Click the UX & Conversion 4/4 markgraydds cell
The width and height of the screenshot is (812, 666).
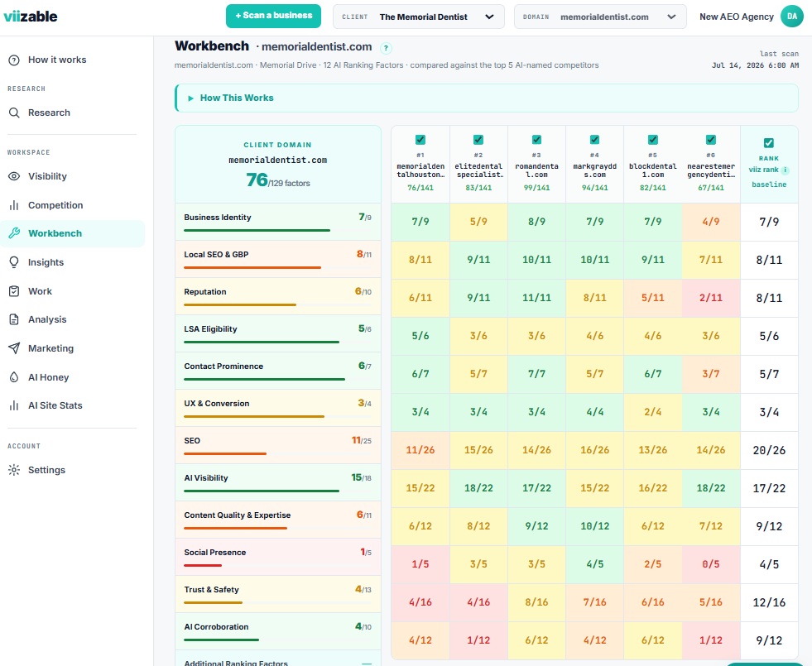pyautogui.click(x=594, y=413)
